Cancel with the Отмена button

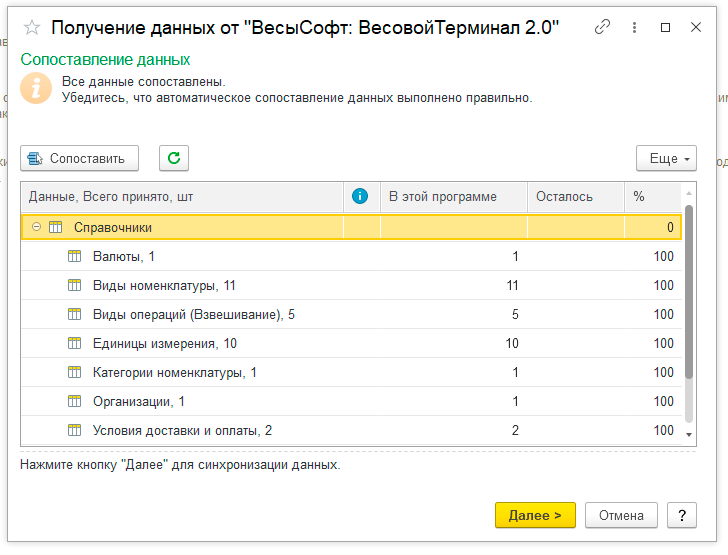[x=621, y=515]
